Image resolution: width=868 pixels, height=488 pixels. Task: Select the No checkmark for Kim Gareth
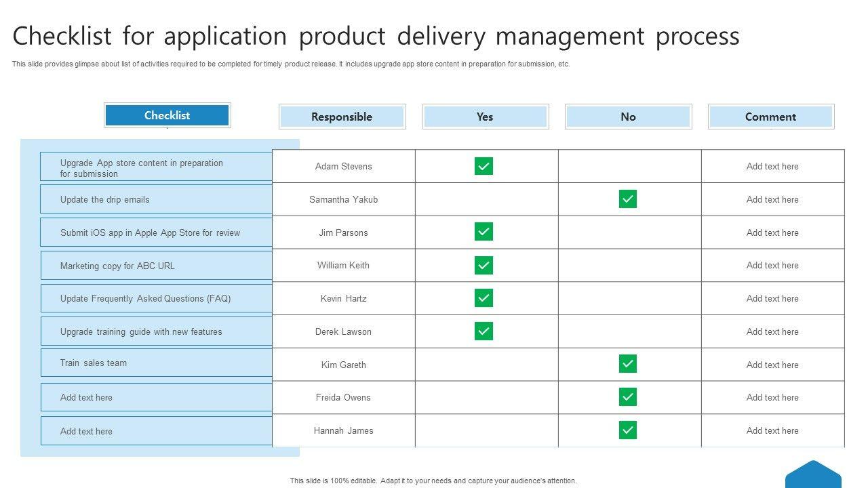pos(627,364)
